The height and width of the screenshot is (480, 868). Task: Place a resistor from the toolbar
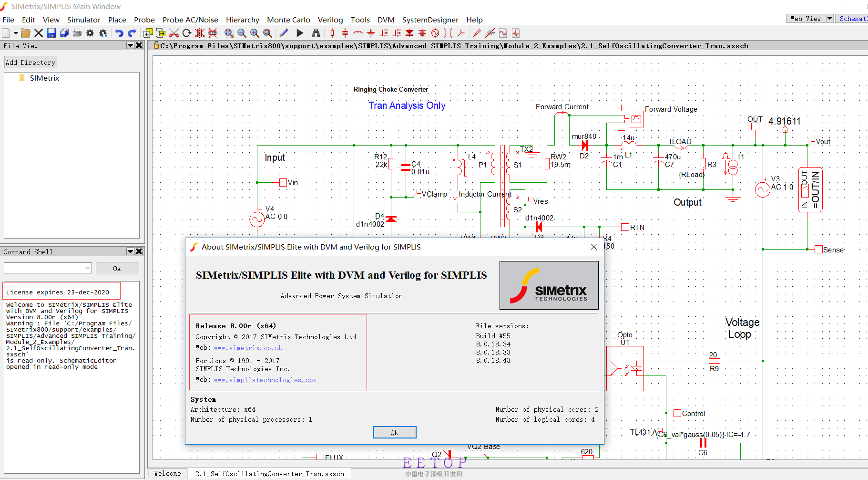pyautogui.click(x=332, y=33)
